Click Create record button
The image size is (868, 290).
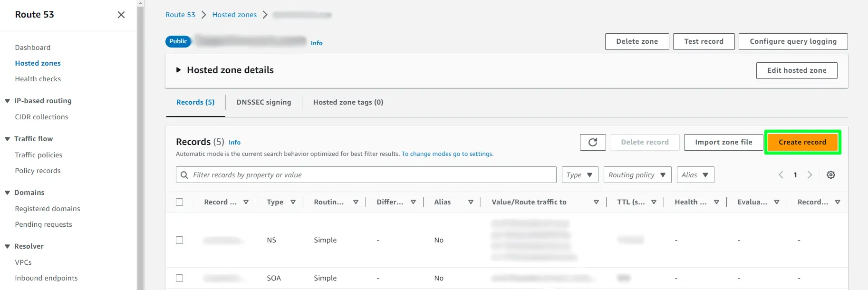[x=802, y=142]
